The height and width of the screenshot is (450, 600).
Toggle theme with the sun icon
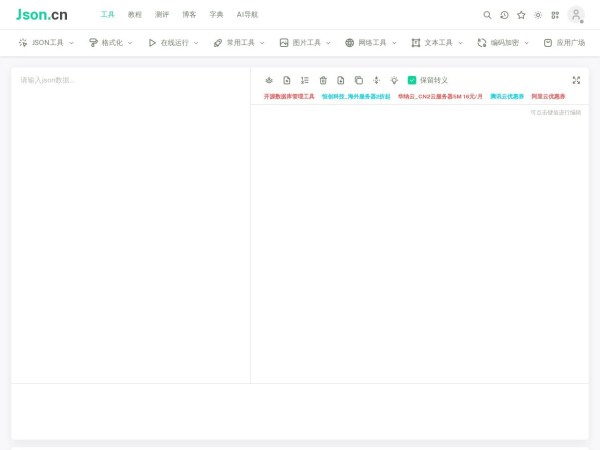coord(538,15)
